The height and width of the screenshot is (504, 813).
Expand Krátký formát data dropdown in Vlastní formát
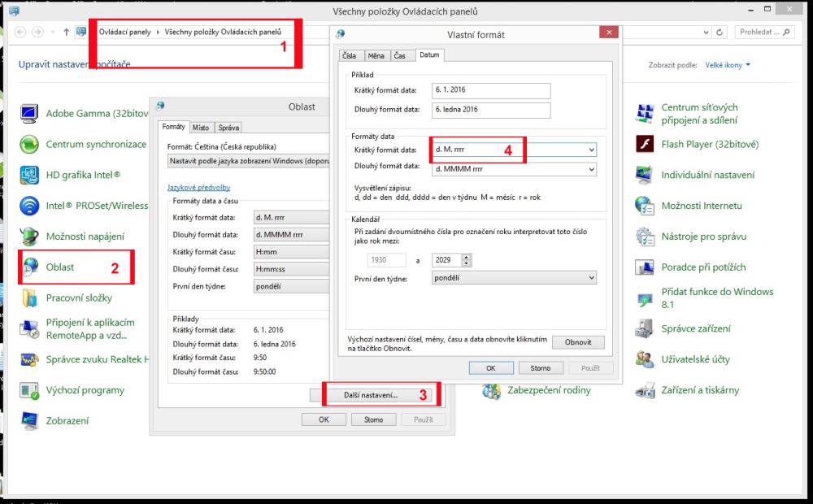591,150
